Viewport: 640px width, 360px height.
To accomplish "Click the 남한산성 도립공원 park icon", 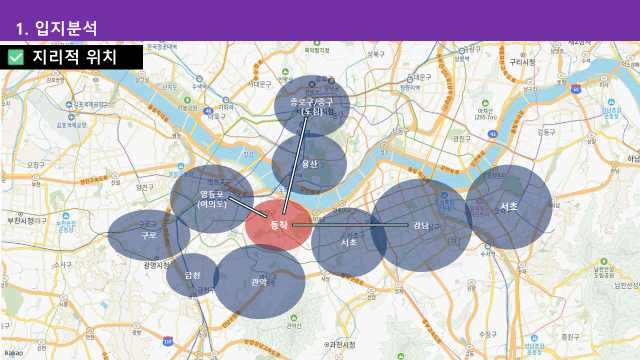I will click(604, 261).
